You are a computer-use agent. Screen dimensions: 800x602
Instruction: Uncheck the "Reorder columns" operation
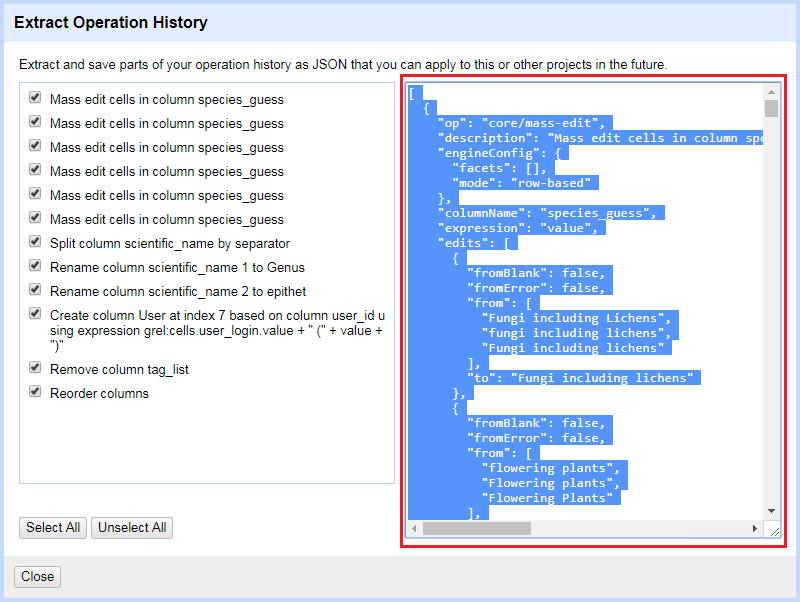[x=35, y=392]
